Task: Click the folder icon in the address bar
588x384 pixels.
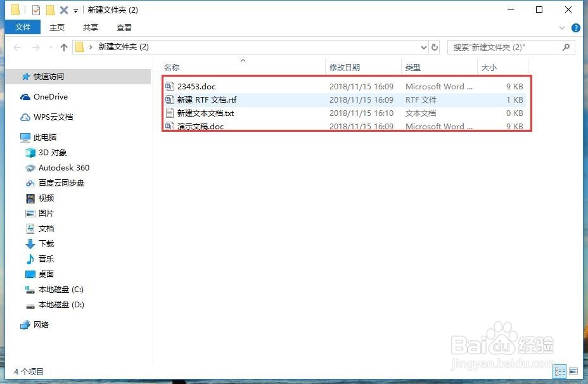Action: (79, 47)
